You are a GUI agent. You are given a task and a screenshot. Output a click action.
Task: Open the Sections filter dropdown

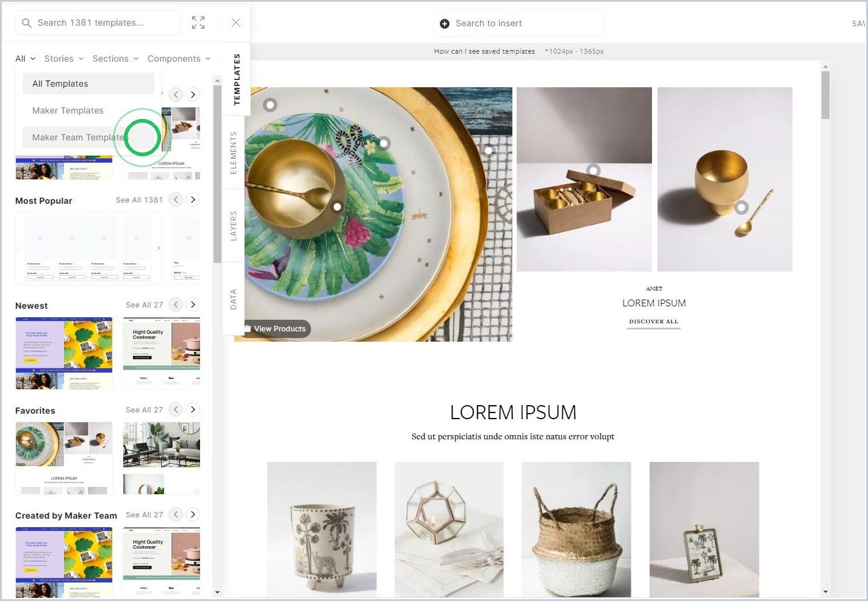(x=116, y=59)
